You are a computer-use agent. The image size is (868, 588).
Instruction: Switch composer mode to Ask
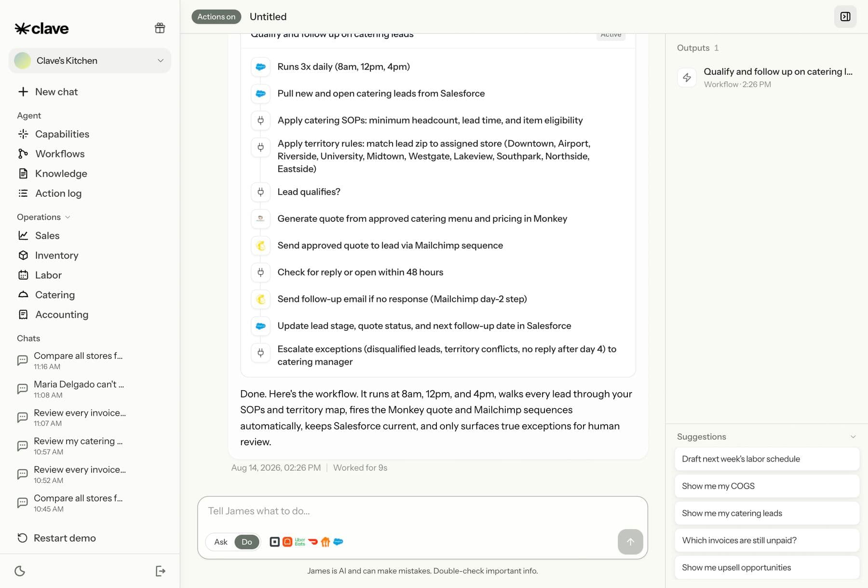click(x=221, y=542)
